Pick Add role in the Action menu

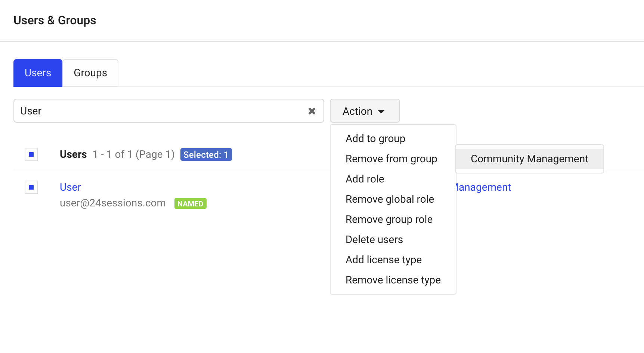click(365, 179)
